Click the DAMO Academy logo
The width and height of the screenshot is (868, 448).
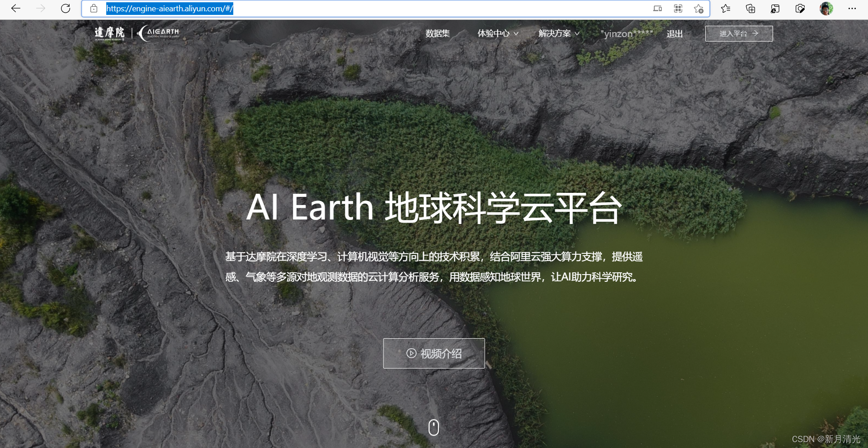109,33
